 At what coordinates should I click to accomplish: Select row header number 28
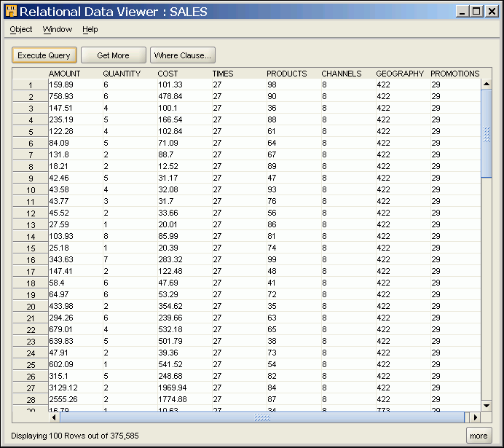(31, 399)
